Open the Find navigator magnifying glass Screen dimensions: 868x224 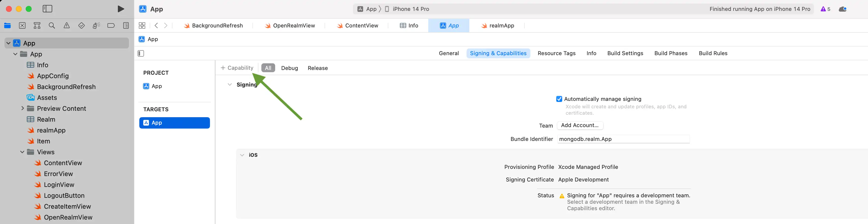coord(52,25)
